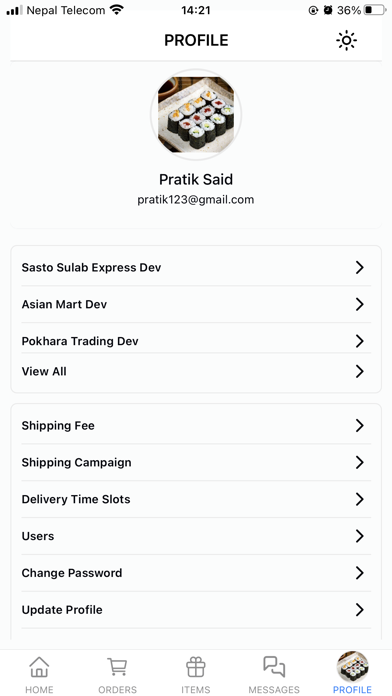Tap the battery indicator in status bar

(375, 10)
